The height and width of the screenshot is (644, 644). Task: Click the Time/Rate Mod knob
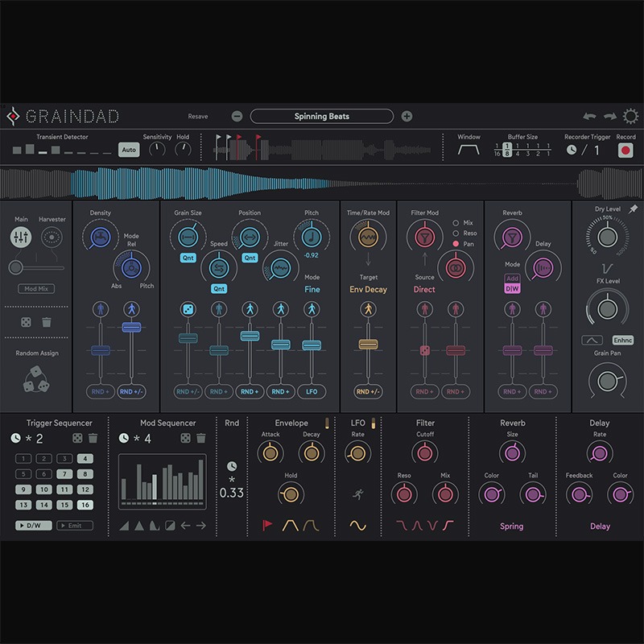[368, 237]
